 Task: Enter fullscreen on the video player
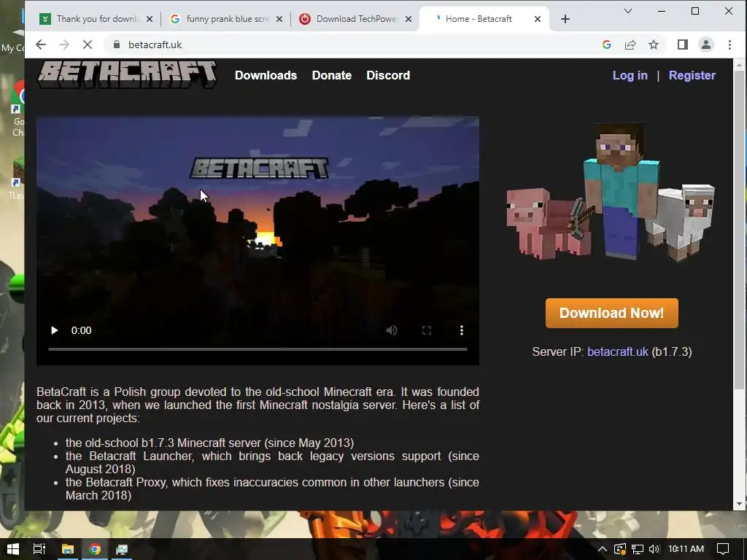[427, 330]
